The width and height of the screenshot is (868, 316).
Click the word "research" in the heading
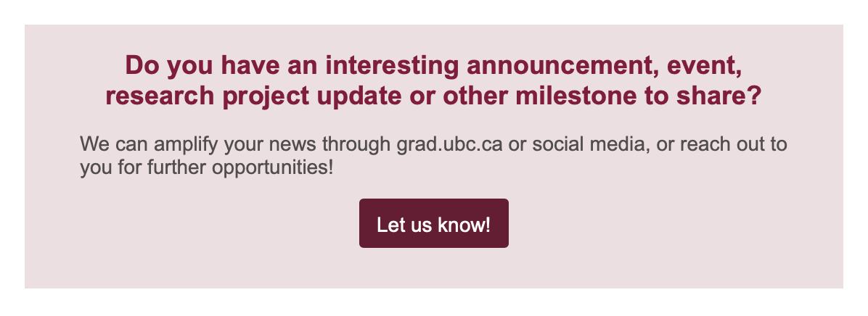point(160,96)
